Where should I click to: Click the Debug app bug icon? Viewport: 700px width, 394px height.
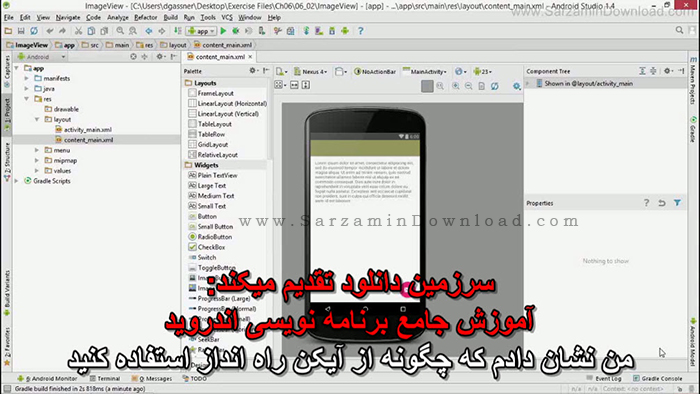[x=236, y=31]
